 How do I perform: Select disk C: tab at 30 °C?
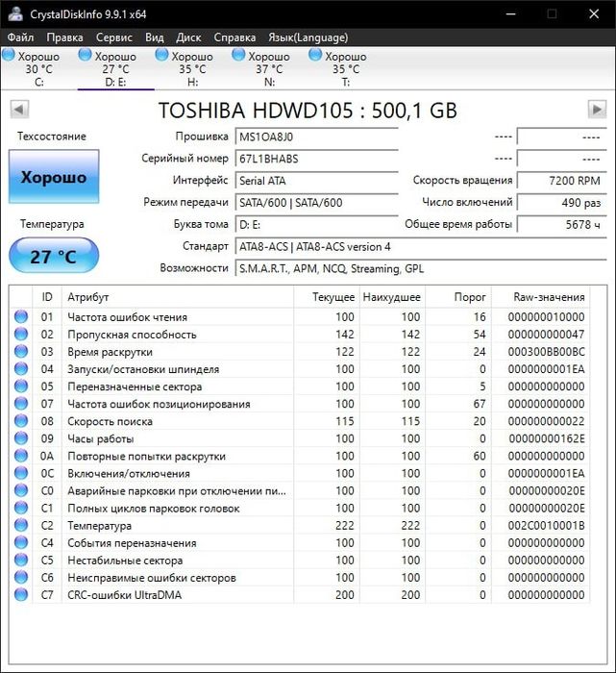[38, 68]
